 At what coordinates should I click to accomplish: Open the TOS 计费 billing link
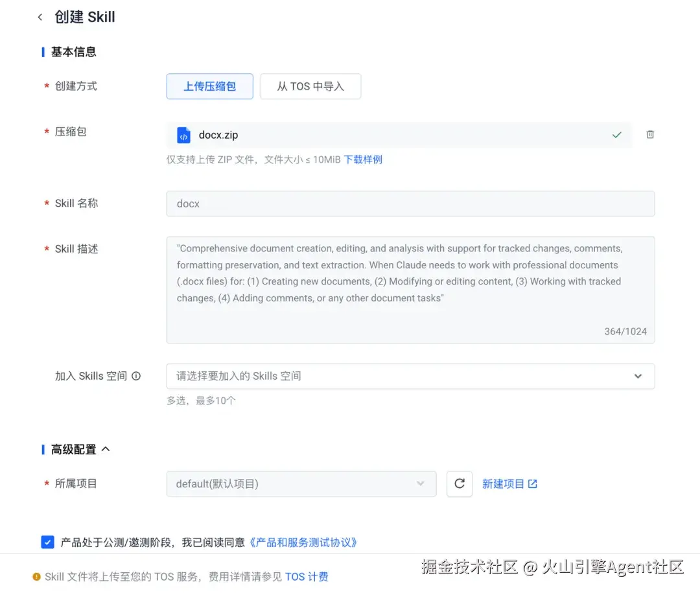tap(307, 576)
